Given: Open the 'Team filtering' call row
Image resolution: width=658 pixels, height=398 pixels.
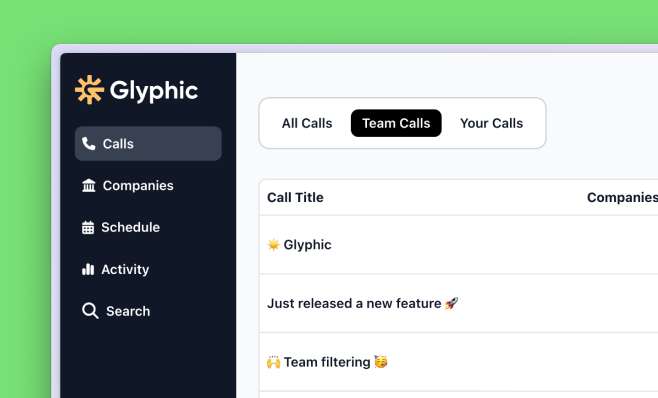Looking at the screenshot, I should pos(459,362).
